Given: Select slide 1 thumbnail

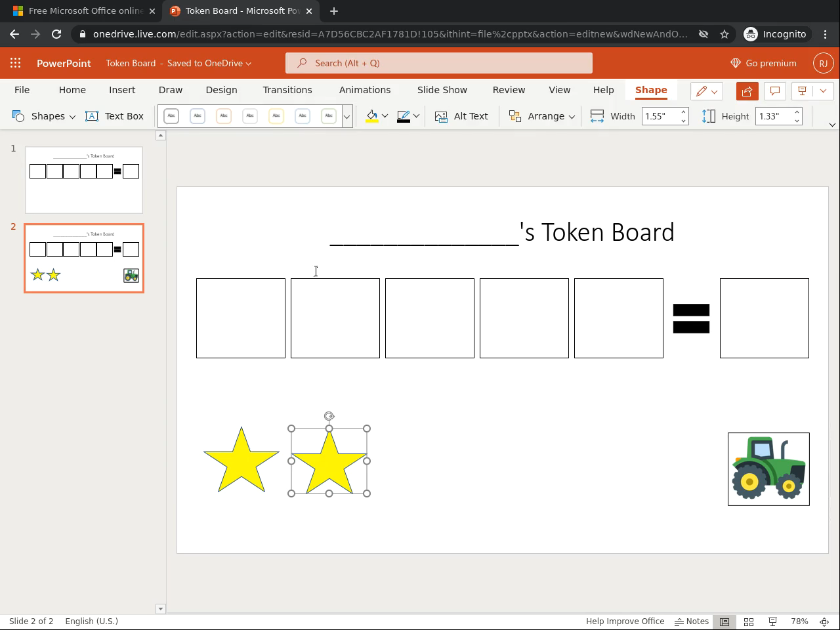Looking at the screenshot, I should (84, 180).
